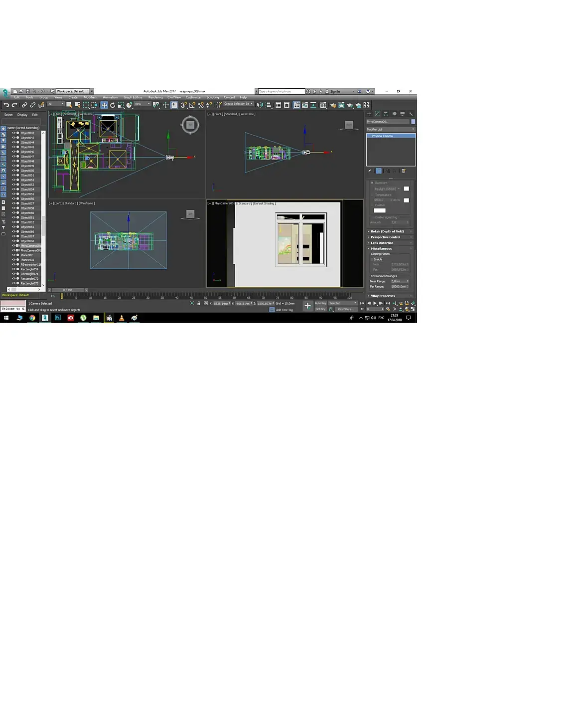This screenshot has width=588, height=719.
Task: Open the Motion tab in command panel
Action: pos(394,114)
